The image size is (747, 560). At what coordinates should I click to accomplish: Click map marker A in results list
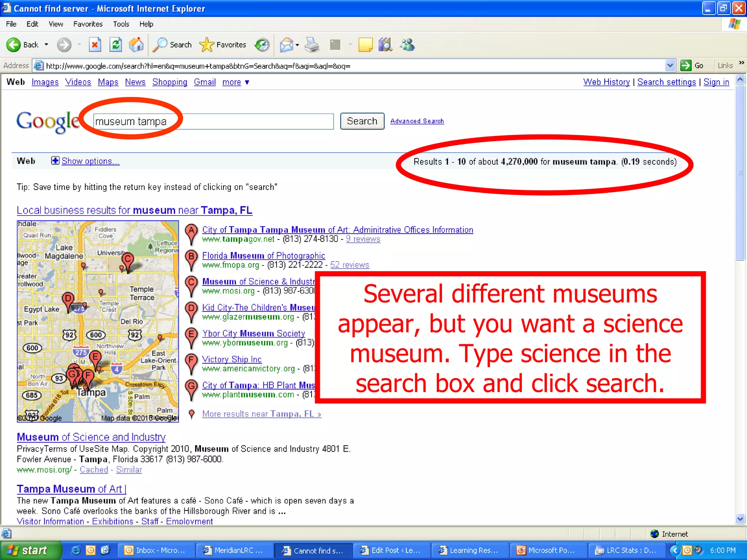[x=191, y=234]
